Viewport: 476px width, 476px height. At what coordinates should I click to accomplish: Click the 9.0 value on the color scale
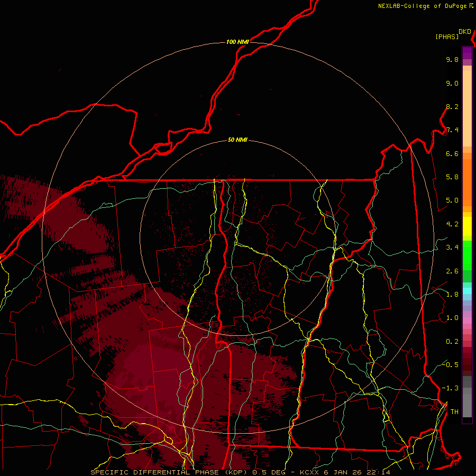(x=452, y=83)
